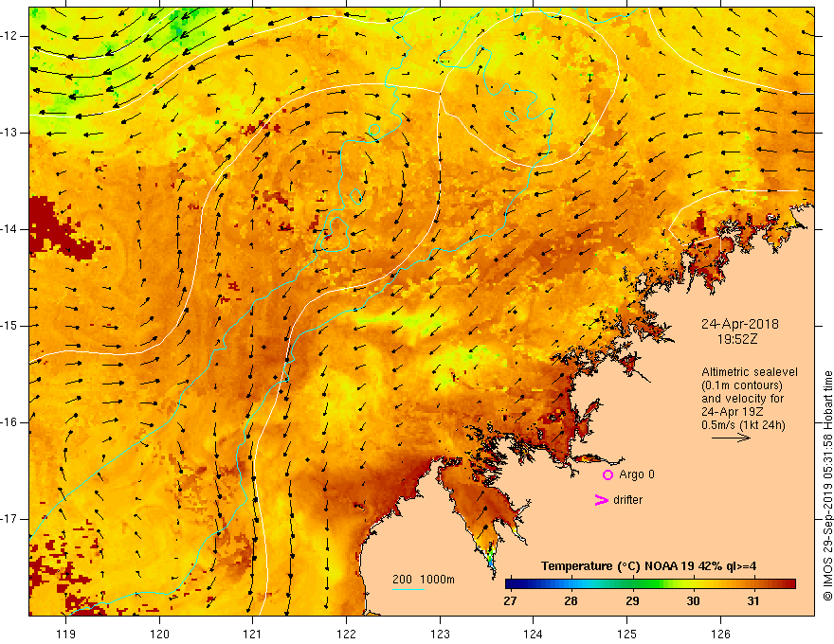Click 'Temperature (°C) NOAA 19 42% ql>=4' title

[649, 566]
